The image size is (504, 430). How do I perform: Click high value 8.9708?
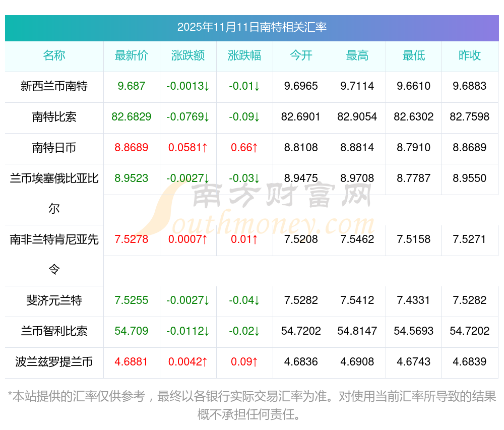click(357, 178)
